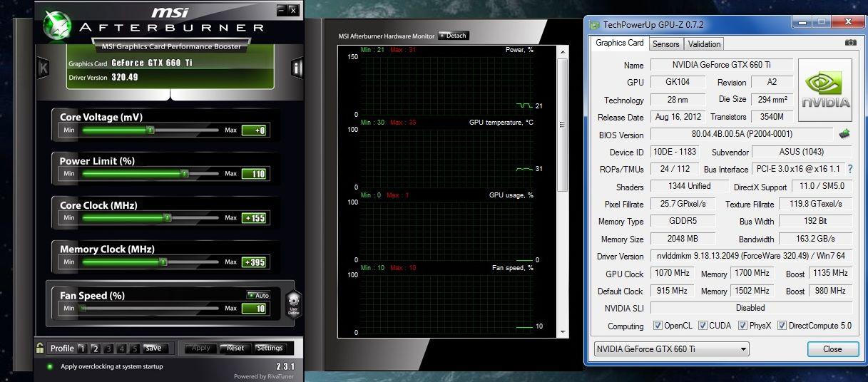The width and height of the screenshot is (868, 382).
Task: Toggle the OpenCL checkbox
Action: tap(658, 326)
